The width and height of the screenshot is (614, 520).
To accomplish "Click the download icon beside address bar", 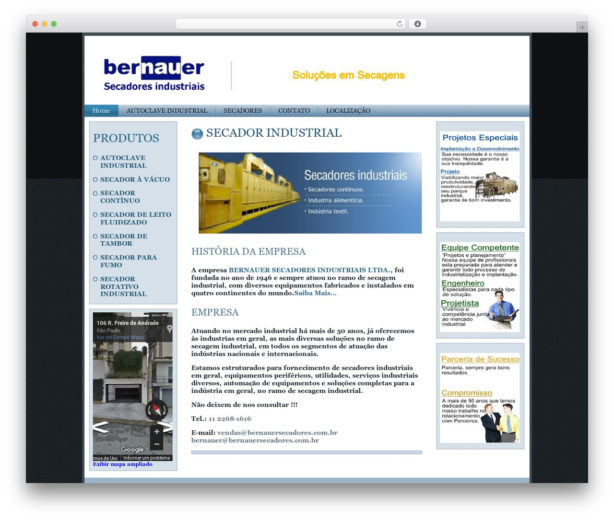I will pos(417,24).
